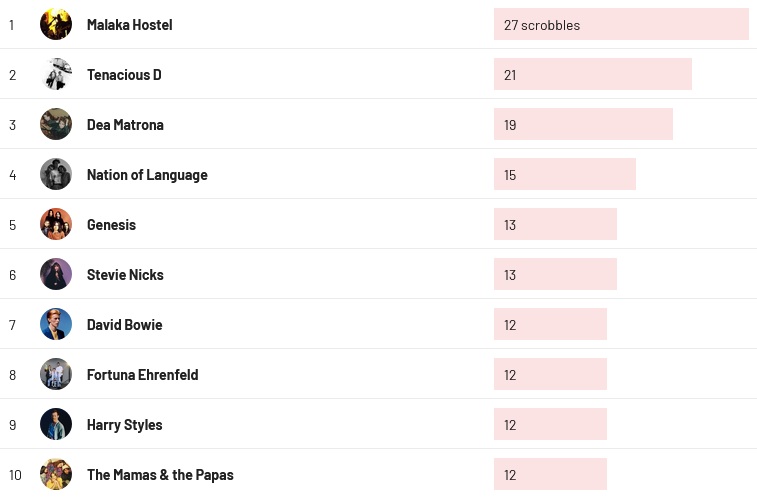This screenshot has height=498, width=757.
Task: Open the 15 scrobbles bar
Action: (564, 175)
